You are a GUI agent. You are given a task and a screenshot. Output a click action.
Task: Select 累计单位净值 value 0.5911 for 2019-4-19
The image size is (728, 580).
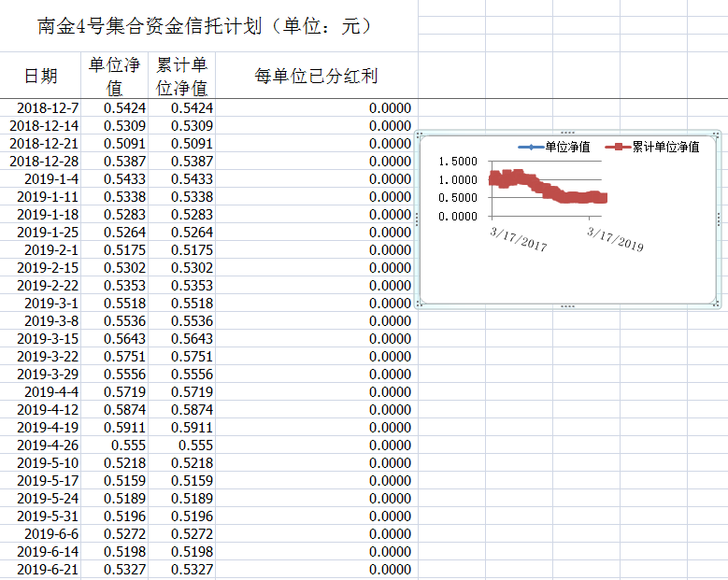point(181,428)
